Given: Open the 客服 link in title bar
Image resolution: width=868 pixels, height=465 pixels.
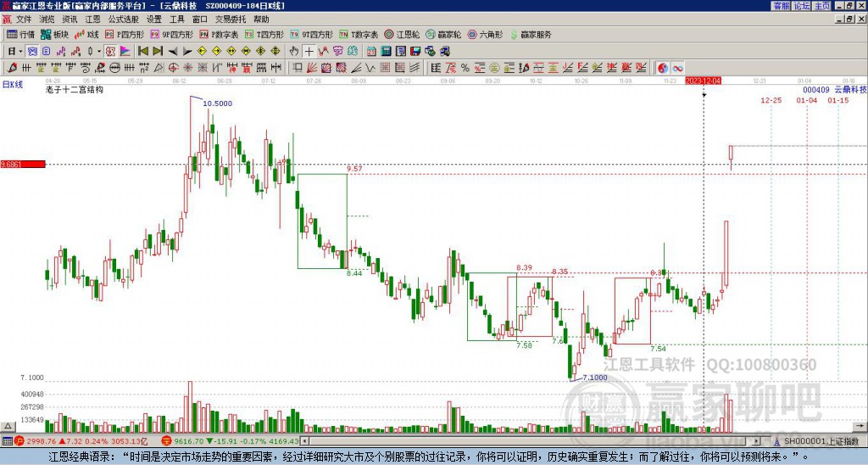Looking at the screenshot, I should point(781,6).
